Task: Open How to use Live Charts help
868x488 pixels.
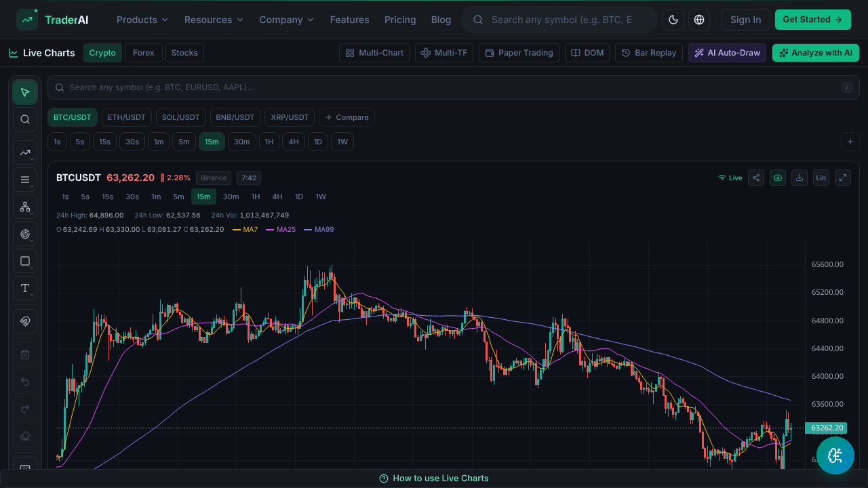Action: pyautogui.click(x=434, y=479)
